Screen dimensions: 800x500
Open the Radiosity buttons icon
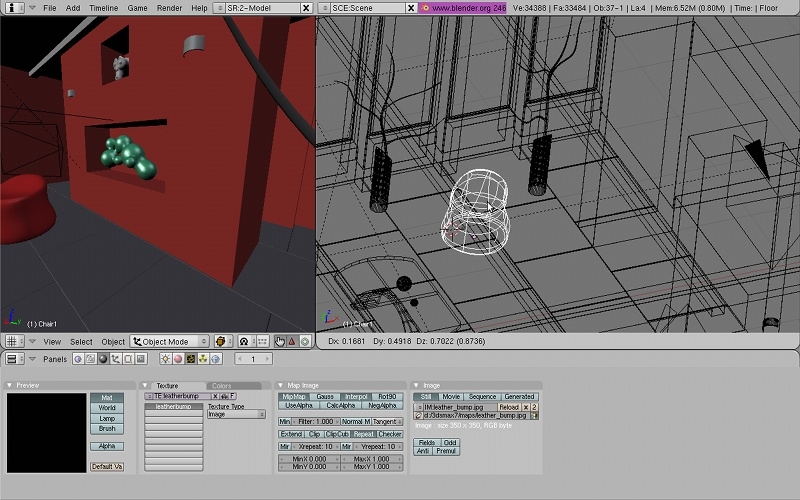click(203, 359)
